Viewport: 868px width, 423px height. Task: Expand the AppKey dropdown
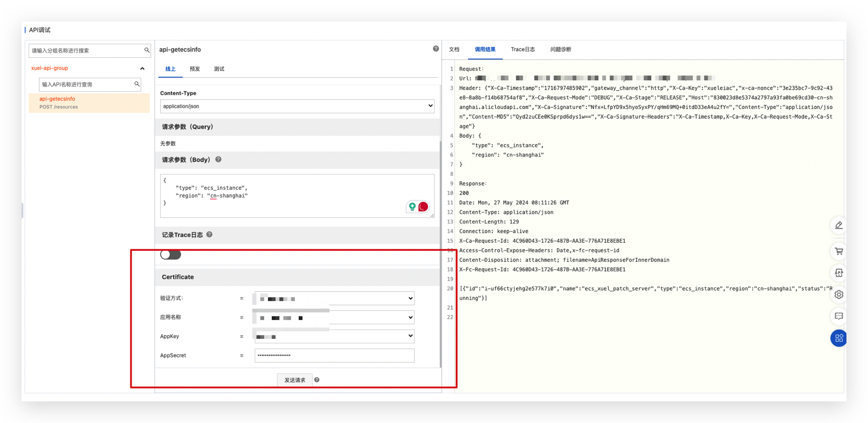pos(334,336)
